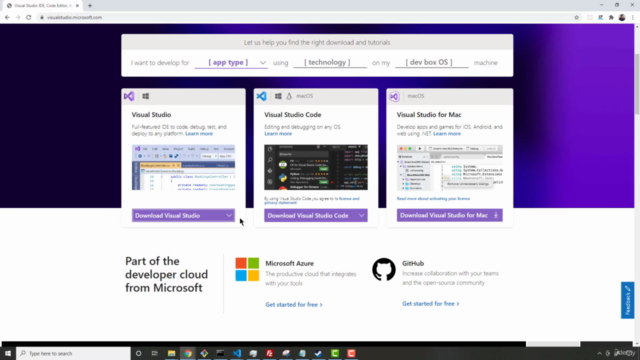Click the Visual Studio Code screenshot thumbnail
The image size is (640, 360).
tap(316, 167)
